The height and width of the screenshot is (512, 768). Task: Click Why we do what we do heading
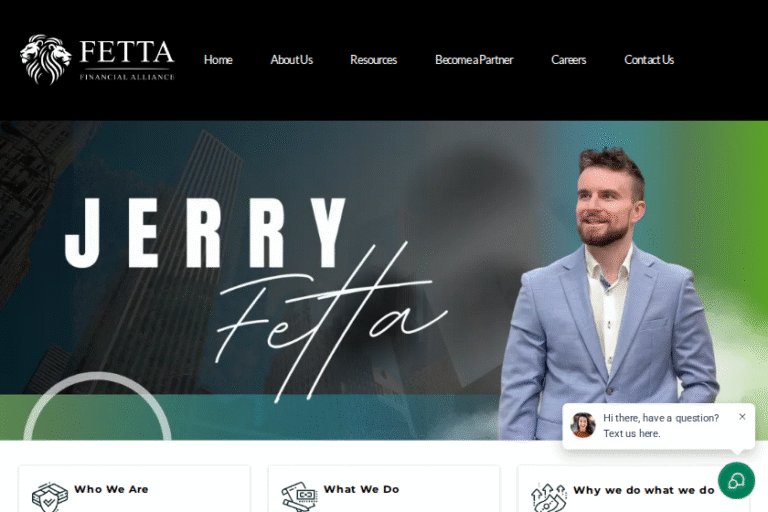[644, 490]
